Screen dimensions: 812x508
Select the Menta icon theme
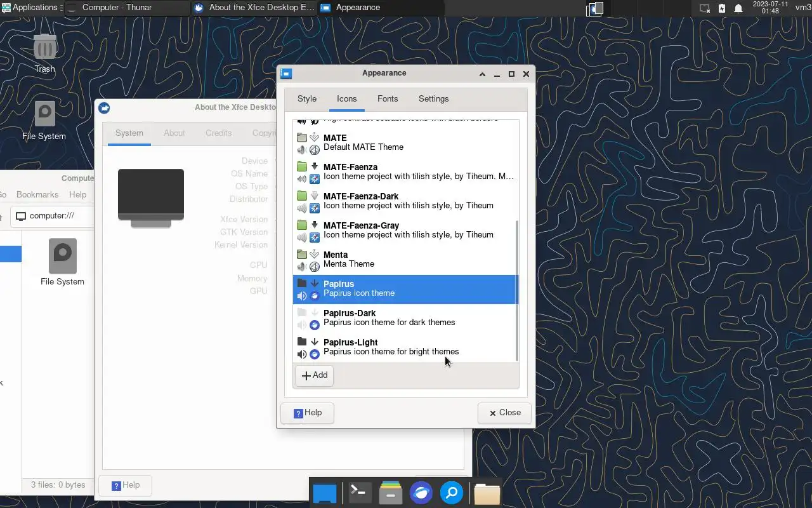tap(405, 260)
